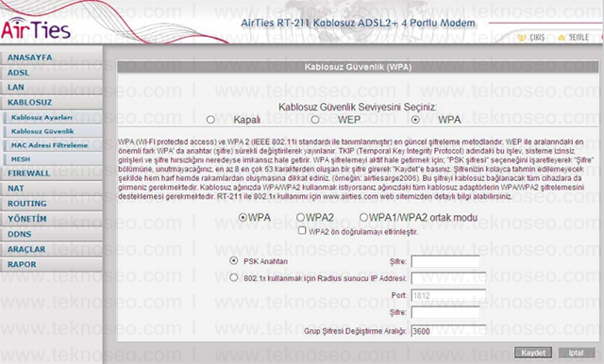Open the FIREWALL menu

51,174
